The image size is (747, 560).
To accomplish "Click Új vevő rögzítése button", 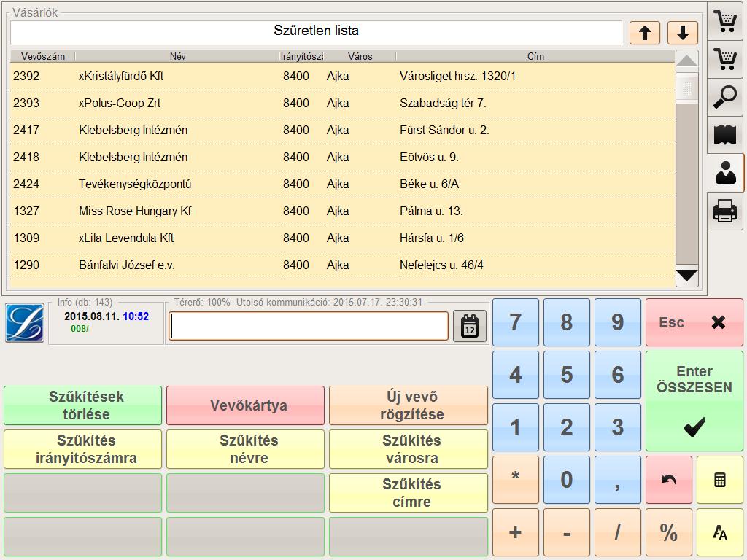I will coord(409,405).
